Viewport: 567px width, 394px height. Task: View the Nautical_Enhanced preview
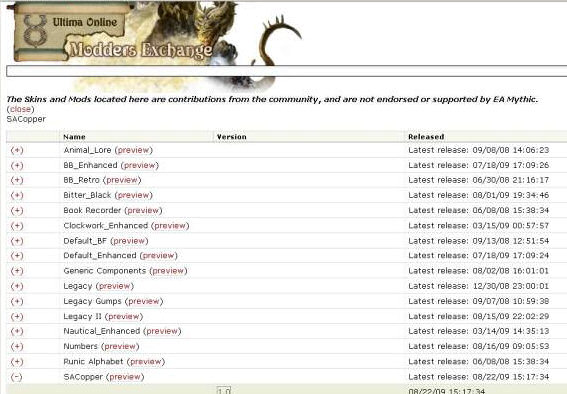[162, 331]
